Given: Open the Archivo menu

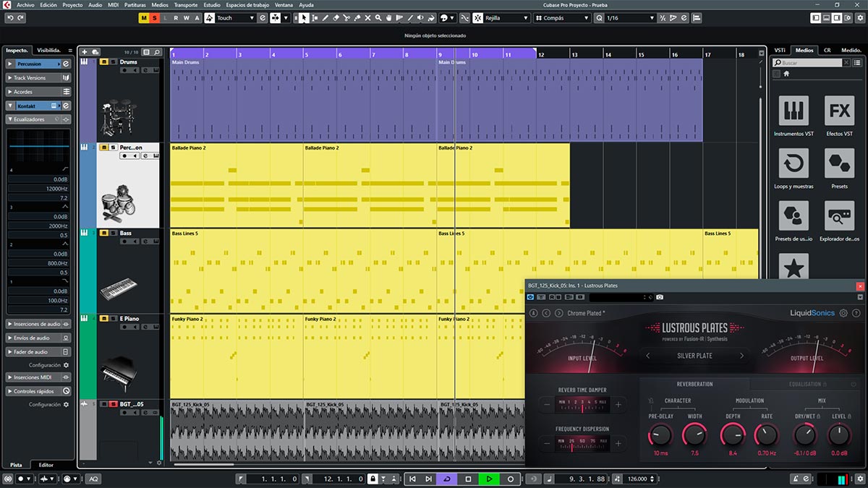Looking at the screenshot, I should click(x=25, y=5).
